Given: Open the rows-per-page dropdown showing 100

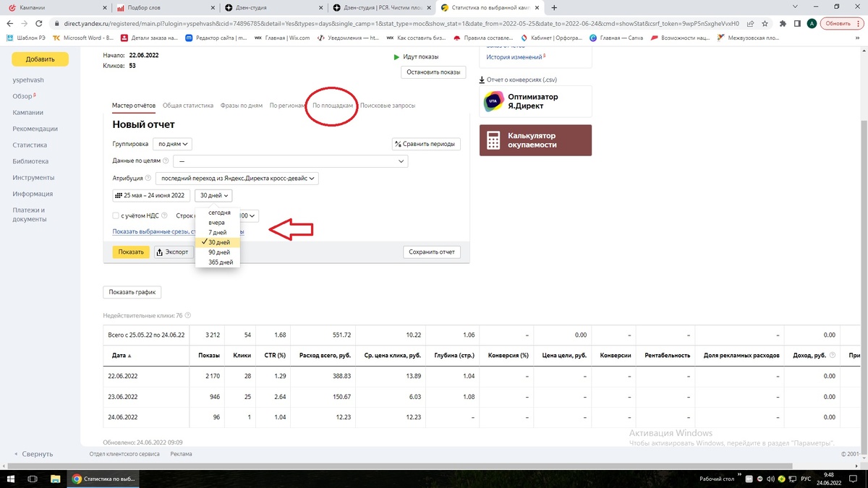Looking at the screenshot, I should click(x=247, y=215).
